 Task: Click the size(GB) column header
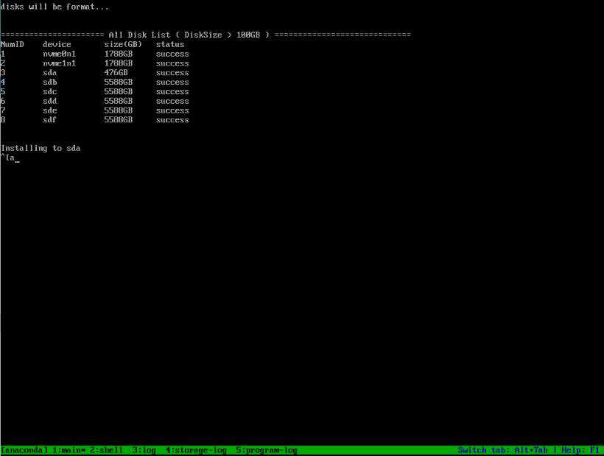(x=122, y=45)
